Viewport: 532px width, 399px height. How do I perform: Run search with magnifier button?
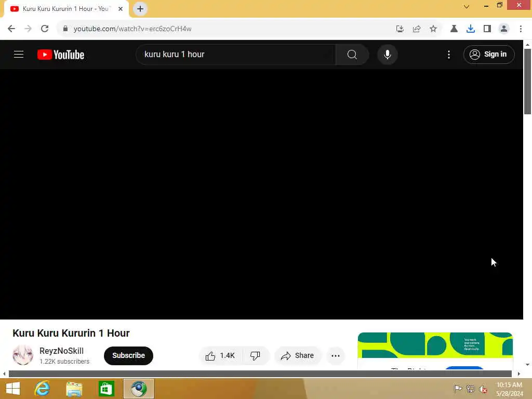tap(352, 54)
